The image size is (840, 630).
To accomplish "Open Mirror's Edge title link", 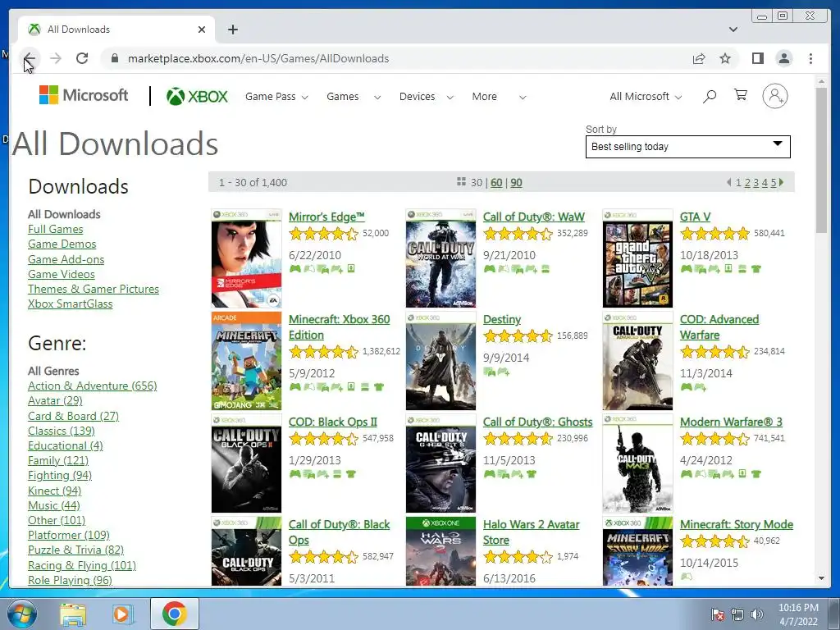I will click(326, 217).
